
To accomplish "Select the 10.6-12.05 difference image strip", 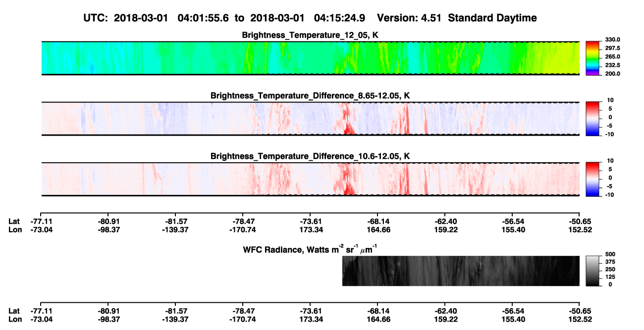I will point(310,179).
